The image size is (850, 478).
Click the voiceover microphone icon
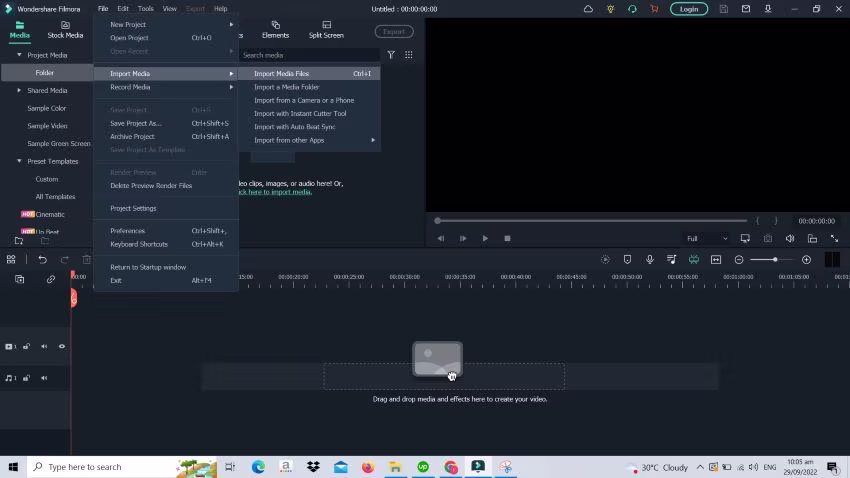click(649, 260)
